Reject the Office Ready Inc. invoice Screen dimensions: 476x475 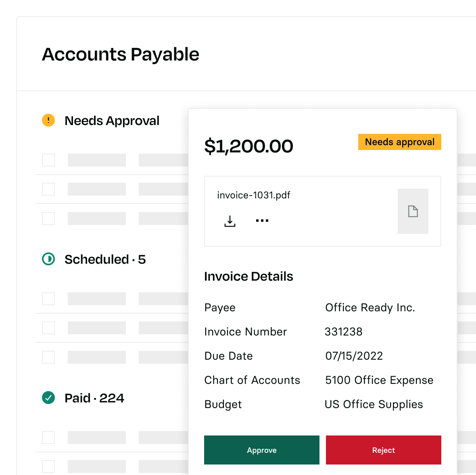coord(383,450)
